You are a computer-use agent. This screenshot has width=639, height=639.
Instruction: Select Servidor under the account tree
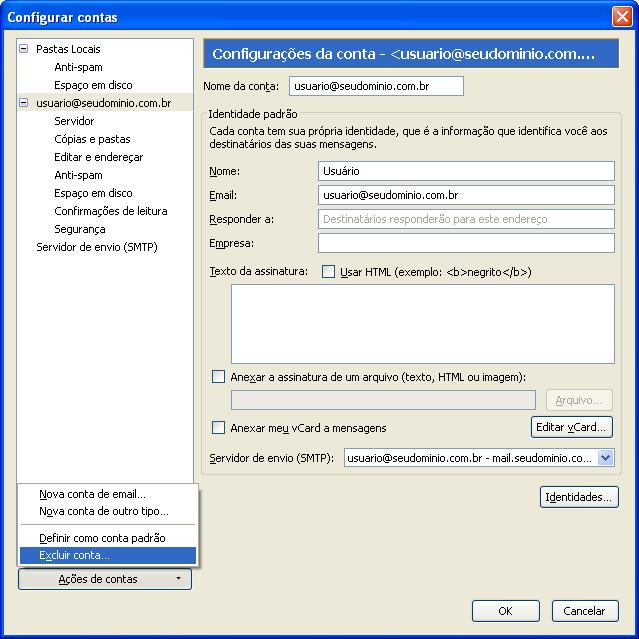coord(74,121)
